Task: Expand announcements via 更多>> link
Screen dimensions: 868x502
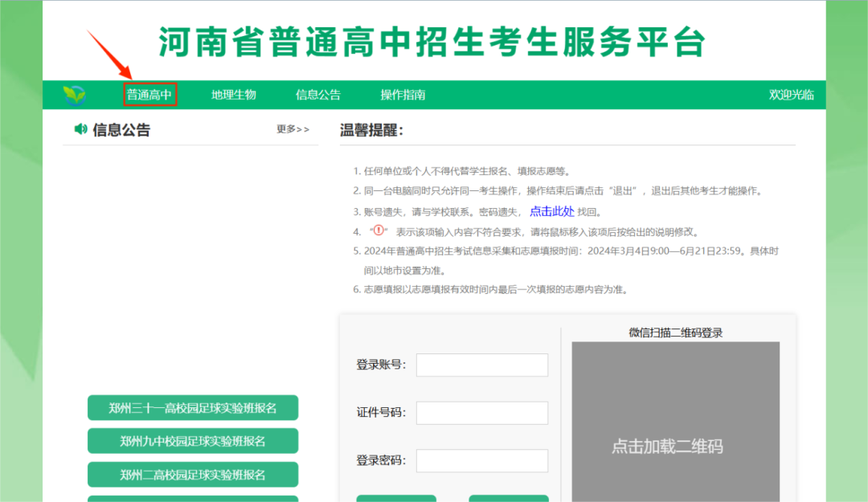Action: (x=293, y=129)
